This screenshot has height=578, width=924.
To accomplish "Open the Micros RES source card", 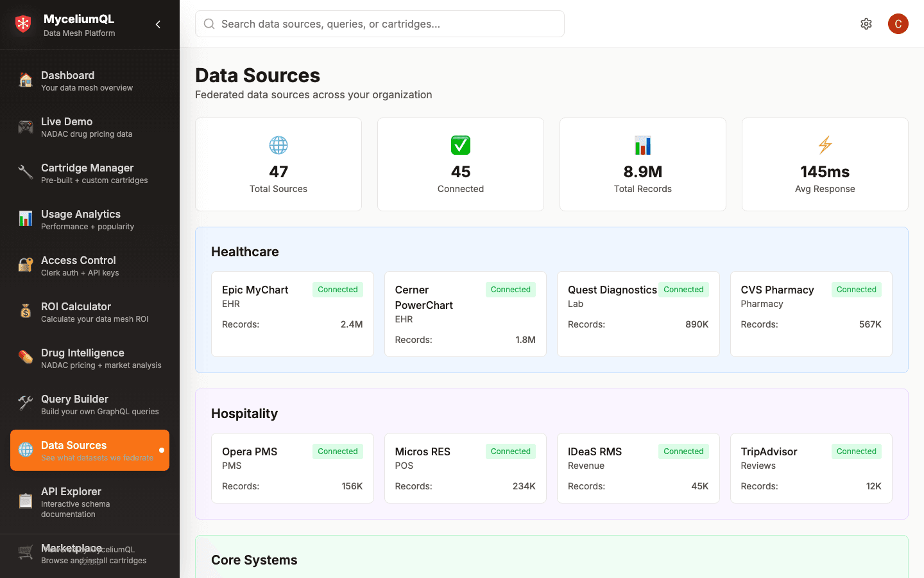I will pyautogui.click(x=465, y=468).
